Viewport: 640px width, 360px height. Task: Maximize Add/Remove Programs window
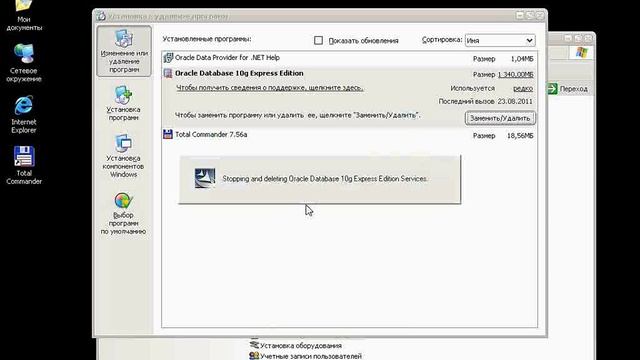(530, 16)
